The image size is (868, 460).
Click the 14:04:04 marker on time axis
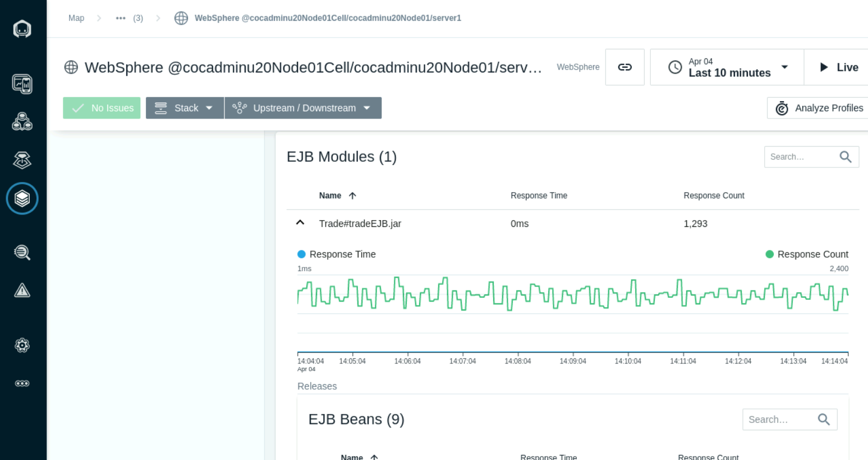pos(310,361)
